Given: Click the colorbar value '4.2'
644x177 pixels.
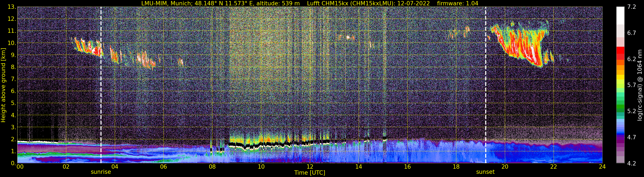Looking at the screenshot, I should click(x=632, y=163).
